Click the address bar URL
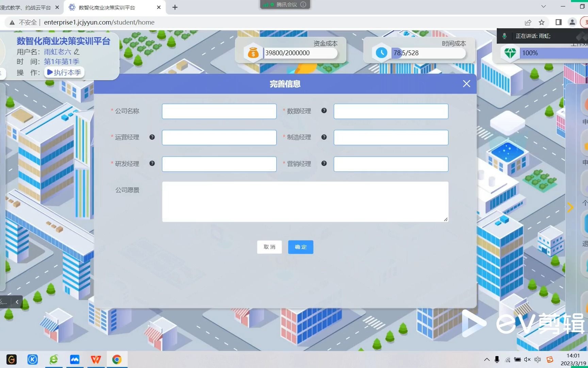This screenshot has width=588, height=368. click(99, 22)
